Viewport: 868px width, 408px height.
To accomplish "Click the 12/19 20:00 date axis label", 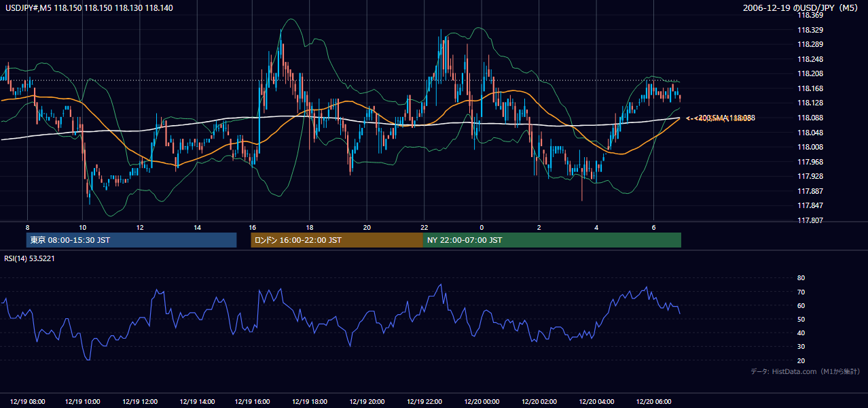I will [x=367, y=402].
